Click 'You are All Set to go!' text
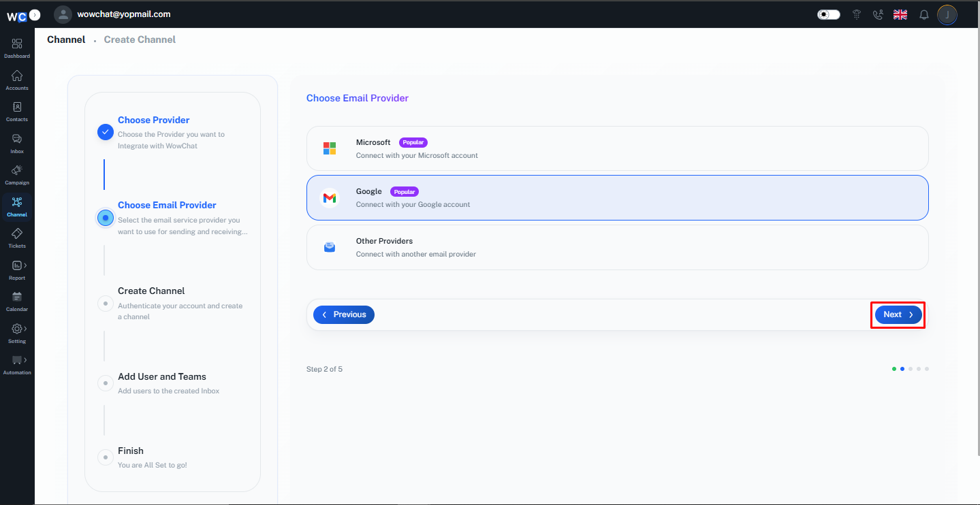This screenshot has width=980, height=505. (x=153, y=465)
